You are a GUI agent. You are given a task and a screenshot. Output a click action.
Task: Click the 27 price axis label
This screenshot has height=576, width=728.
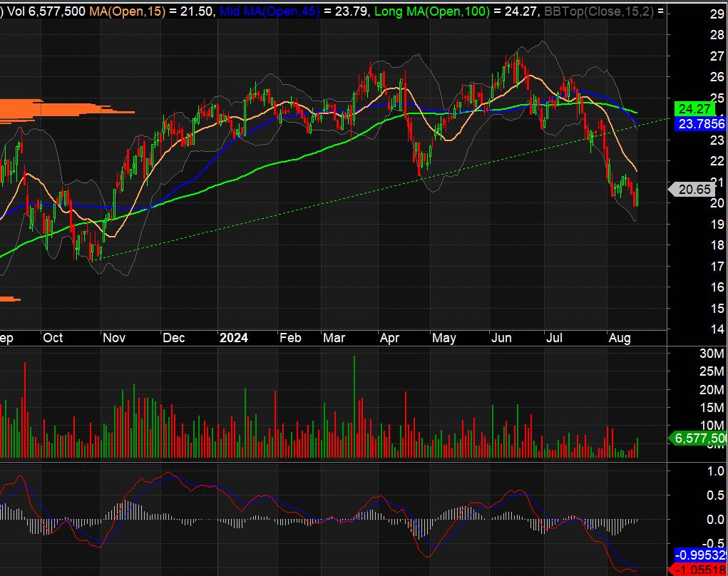point(717,56)
